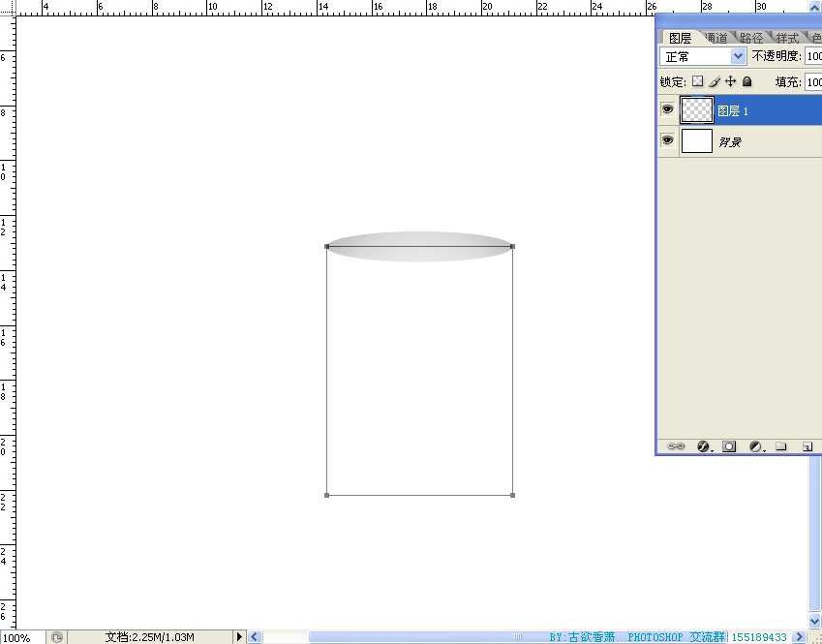Hide 图层 1 layer visibility eye

[667, 110]
